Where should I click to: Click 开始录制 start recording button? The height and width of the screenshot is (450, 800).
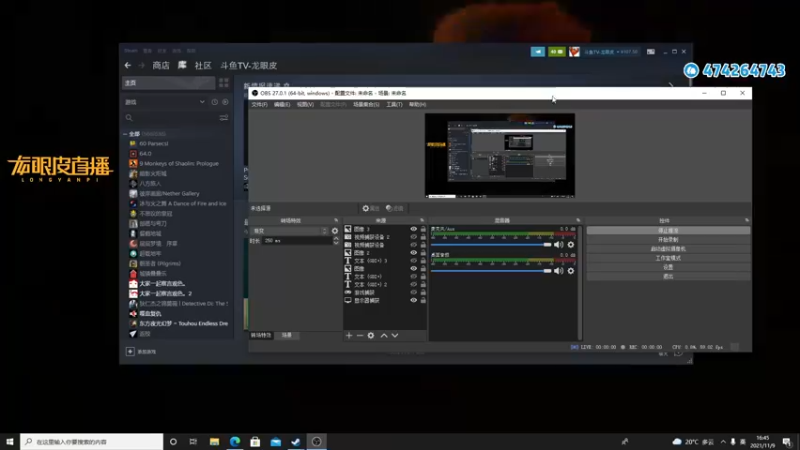pos(668,240)
